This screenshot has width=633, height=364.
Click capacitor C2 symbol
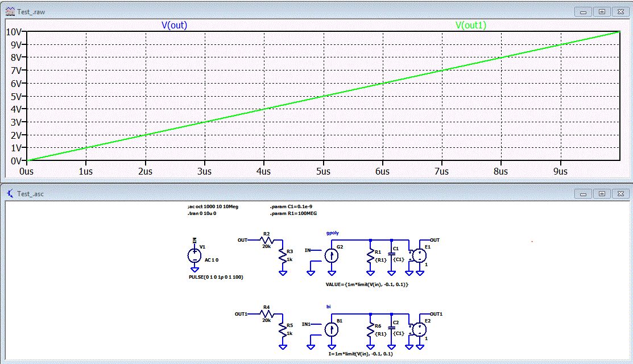point(391,328)
